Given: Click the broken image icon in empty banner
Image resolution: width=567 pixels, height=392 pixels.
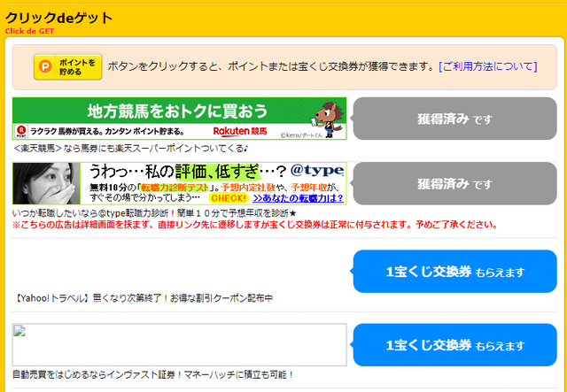Looking at the screenshot, I should pos(19,333).
